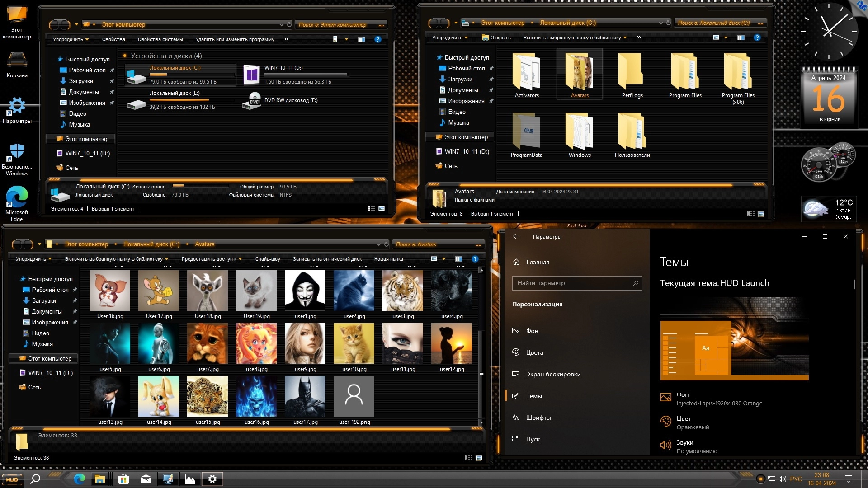868x488 pixels.
Task: Click the Mail icon in the taskbar
Action: pyautogui.click(x=146, y=479)
